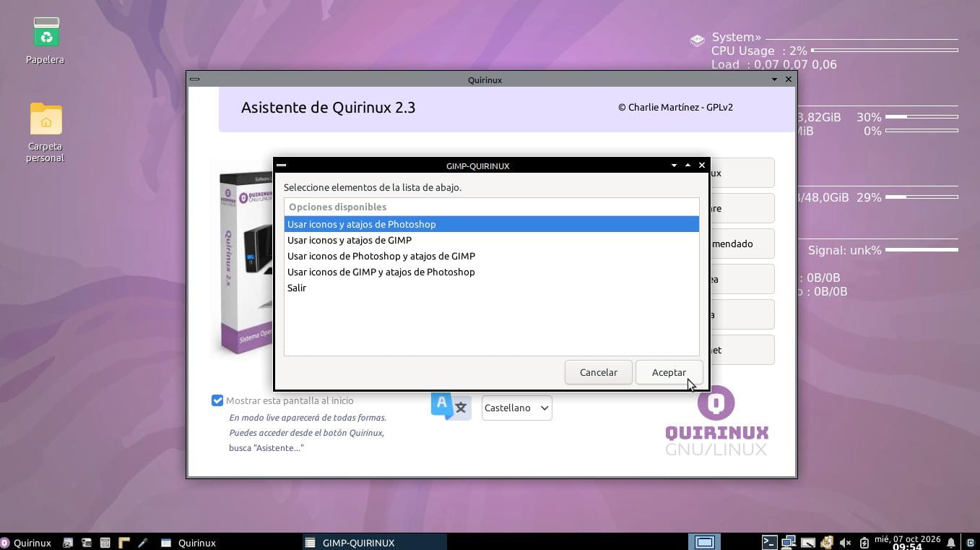Click the System chip icon in desktop monitor
Viewport: 980px width, 550px height.
[x=697, y=40]
